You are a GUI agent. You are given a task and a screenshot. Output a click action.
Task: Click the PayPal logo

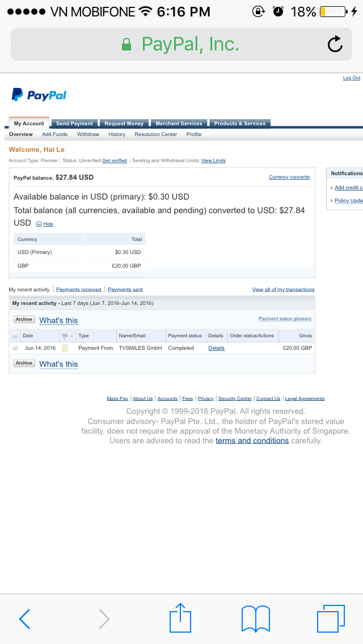tap(39, 95)
